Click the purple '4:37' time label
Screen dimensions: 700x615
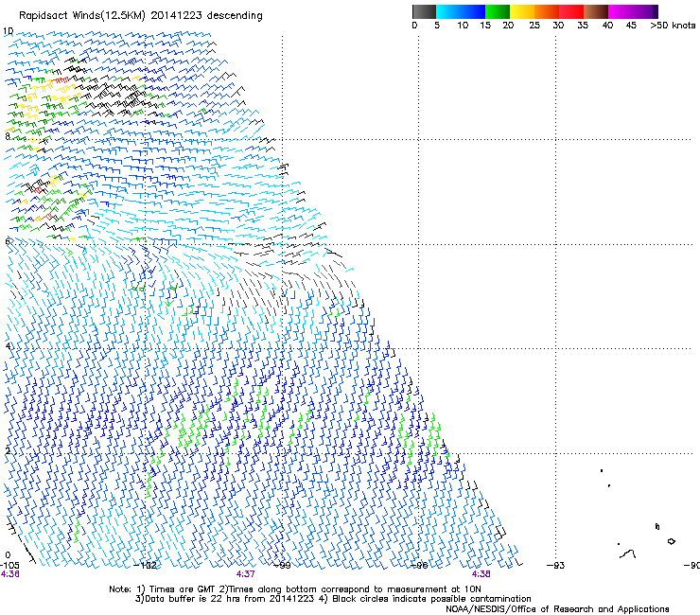[246, 574]
